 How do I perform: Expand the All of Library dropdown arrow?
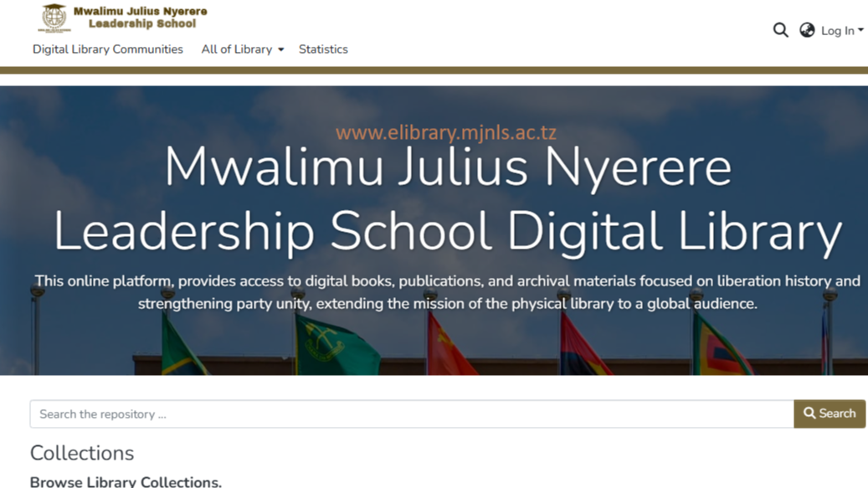coord(280,49)
